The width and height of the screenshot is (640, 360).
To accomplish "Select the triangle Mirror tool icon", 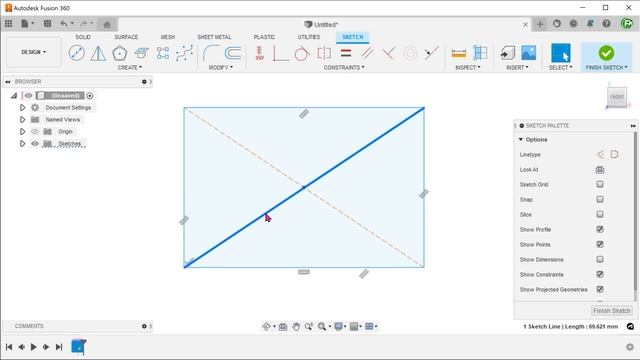I will tap(98, 53).
